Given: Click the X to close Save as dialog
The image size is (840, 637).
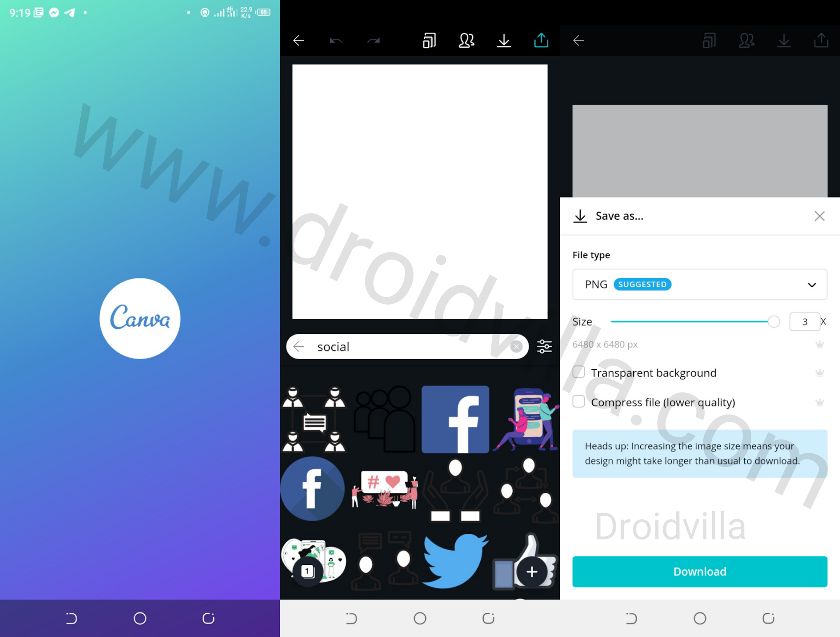Looking at the screenshot, I should tap(819, 216).
